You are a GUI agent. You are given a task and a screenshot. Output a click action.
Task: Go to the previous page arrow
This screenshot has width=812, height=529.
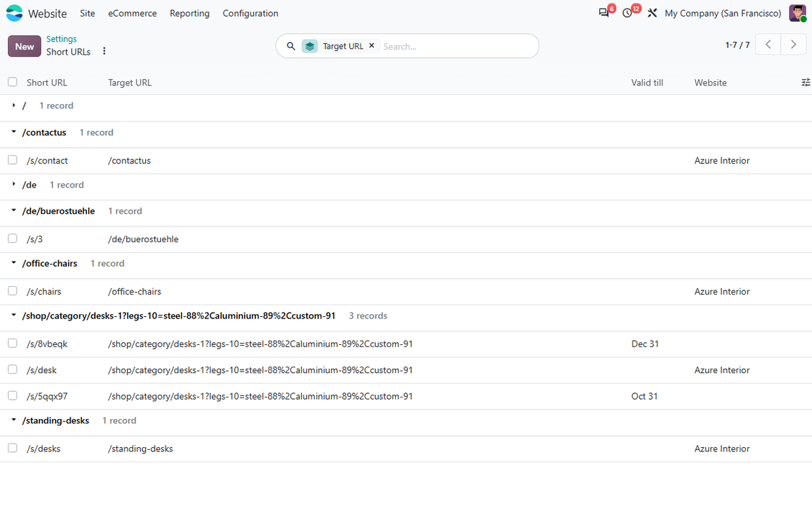click(x=768, y=45)
